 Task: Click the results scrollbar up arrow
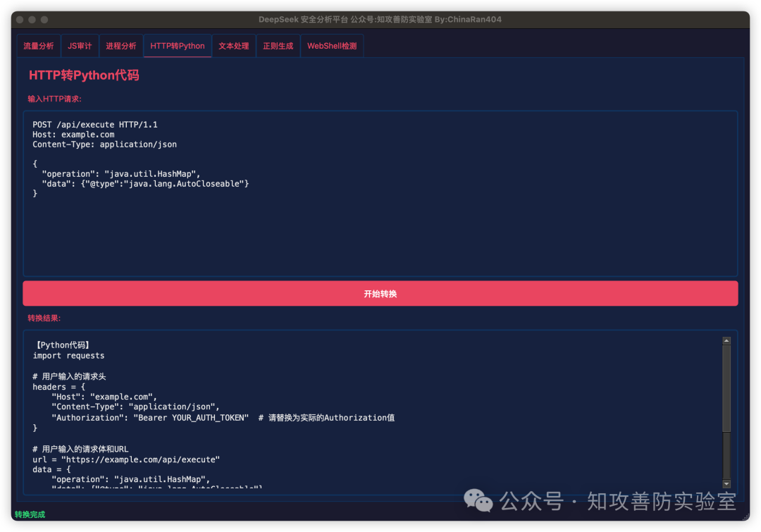pos(726,341)
